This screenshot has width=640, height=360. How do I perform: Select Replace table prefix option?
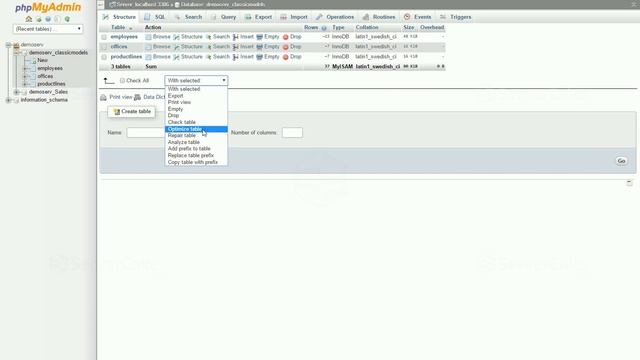click(196, 156)
